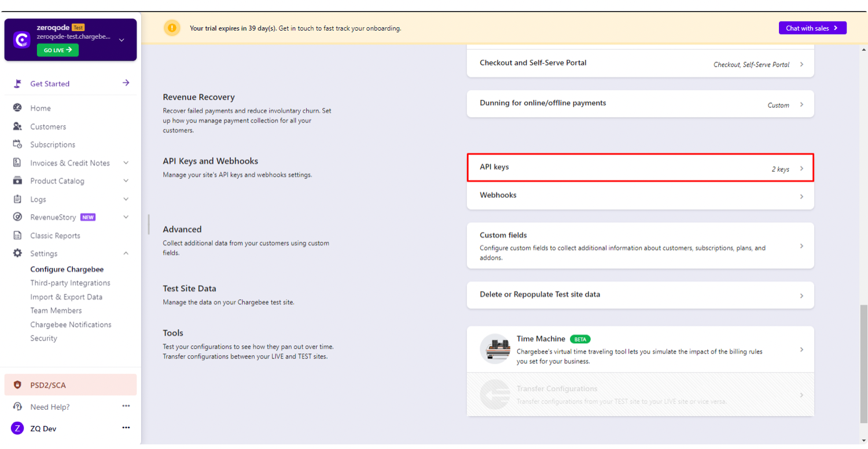Open the Get Started flag icon
The height and width of the screenshot is (449, 868).
click(x=17, y=83)
